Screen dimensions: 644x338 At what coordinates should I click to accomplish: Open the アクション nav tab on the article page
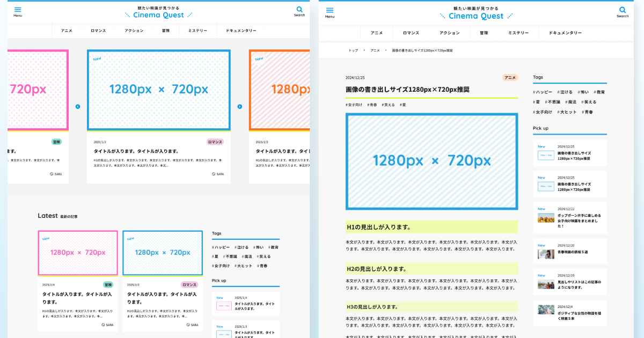click(x=450, y=33)
